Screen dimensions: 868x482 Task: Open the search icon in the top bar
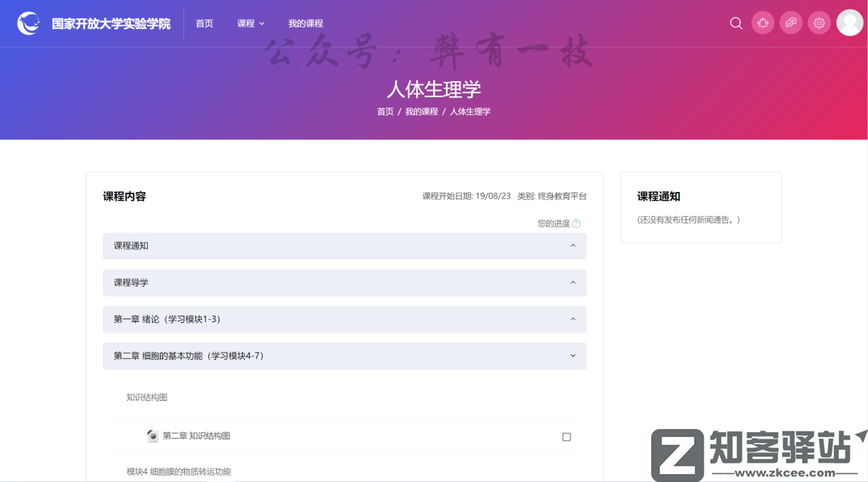[736, 23]
